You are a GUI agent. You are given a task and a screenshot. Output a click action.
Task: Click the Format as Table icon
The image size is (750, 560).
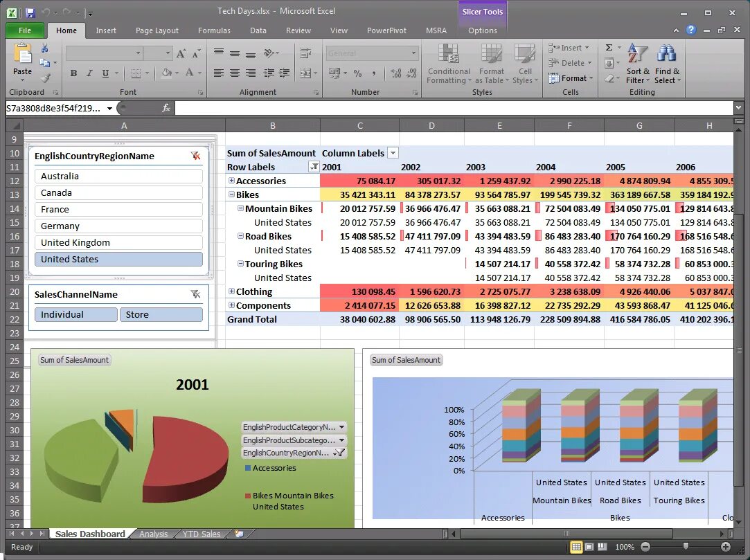(491, 53)
